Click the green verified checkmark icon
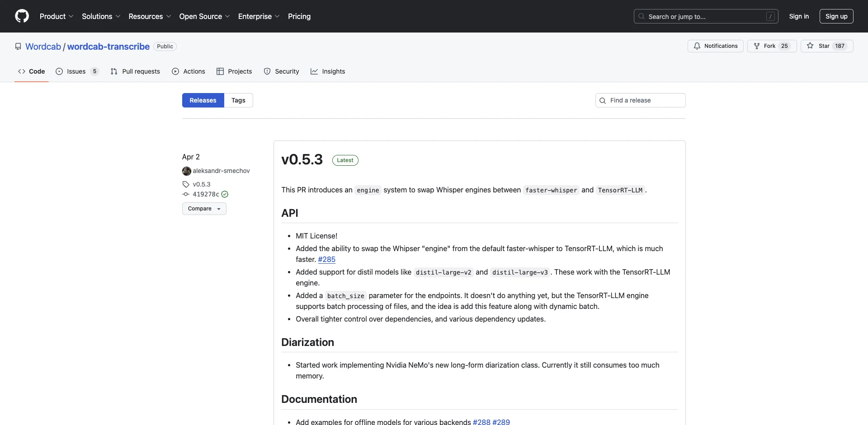This screenshot has width=868, height=425. pos(225,194)
